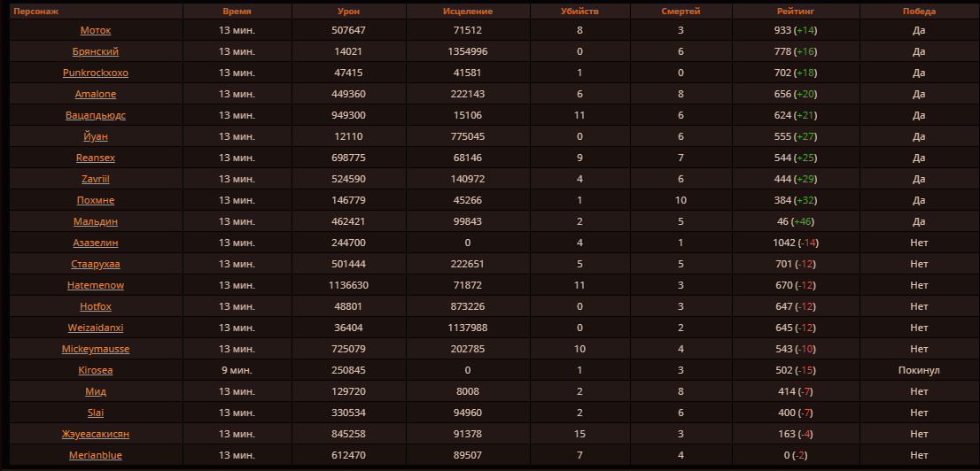Image resolution: width=980 pixels, height=471 pixels.
Task: Click the Merianblue character name
Action: click(x=96, y=455)
